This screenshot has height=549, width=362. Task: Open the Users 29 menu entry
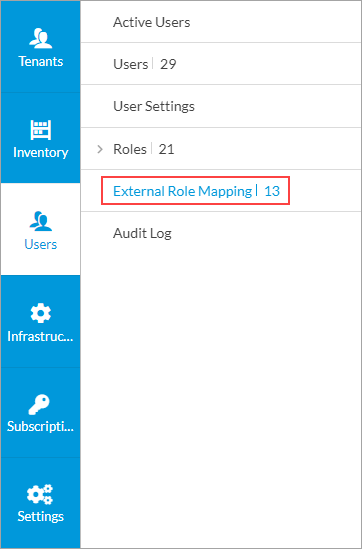click(145, 64)
